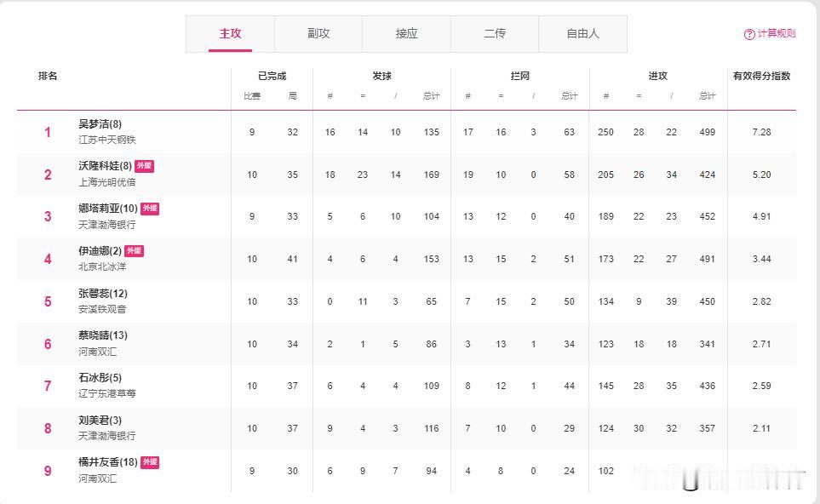This screenshot has height=504, width=820.
Task: Open the 接应 tab
Action: 406,34
